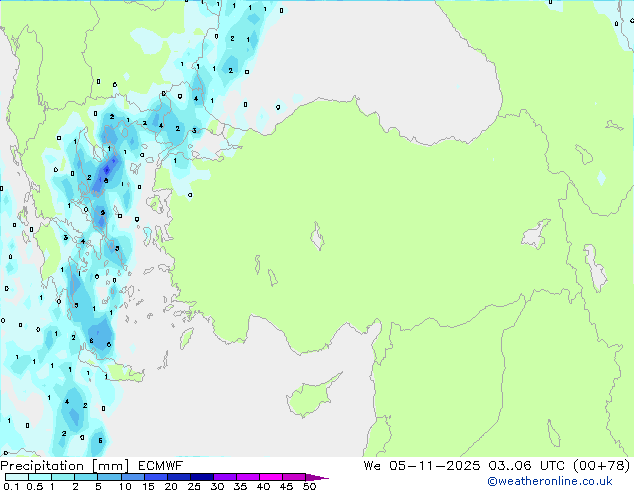
Task: Click the '30' legend value
Action: pyautogui.click(x=217, y=486)
